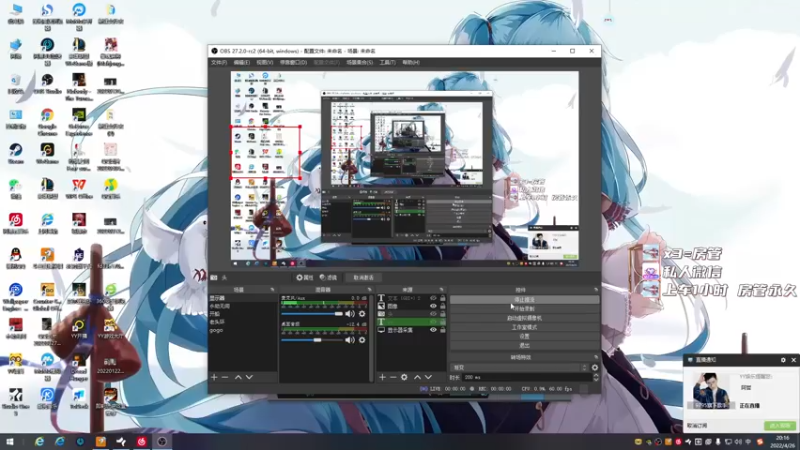This screenshot has width=800, height=450.
Task: Open the 帮助(H) menu
Action: pos(411,62)
